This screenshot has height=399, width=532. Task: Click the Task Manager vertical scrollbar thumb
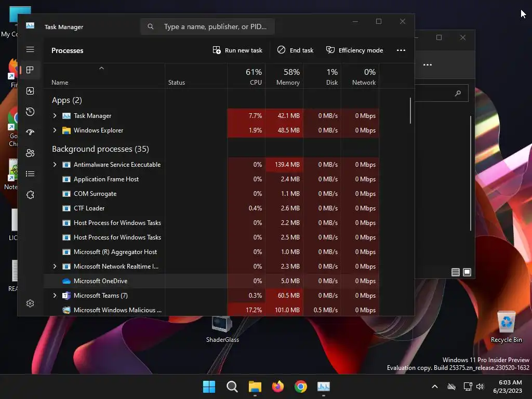(410, 111)
